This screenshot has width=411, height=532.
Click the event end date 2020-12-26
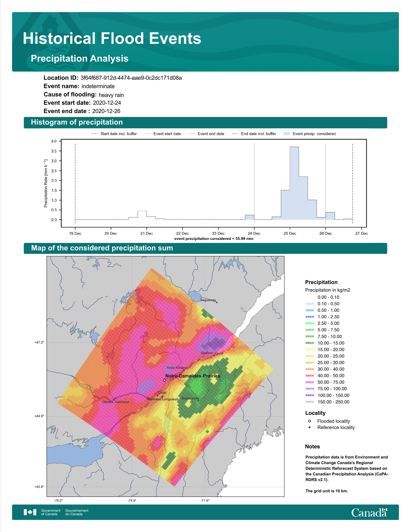(x=106, y=111)
